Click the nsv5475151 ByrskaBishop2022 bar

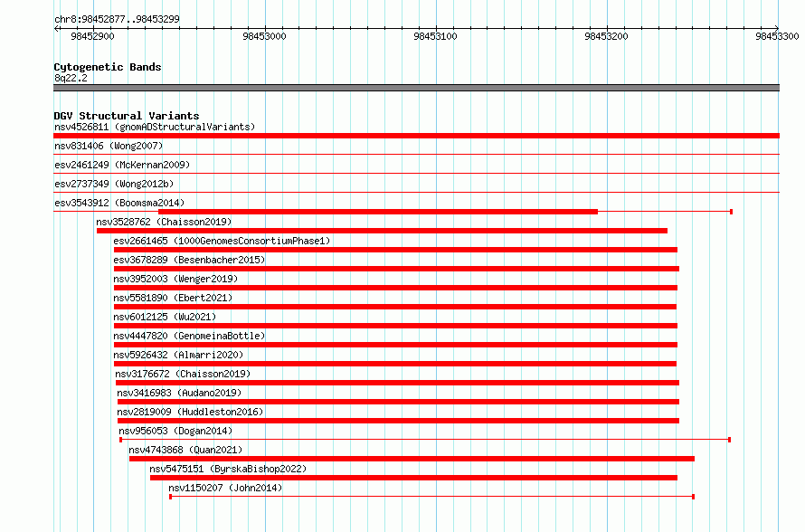tap(413, 478)
